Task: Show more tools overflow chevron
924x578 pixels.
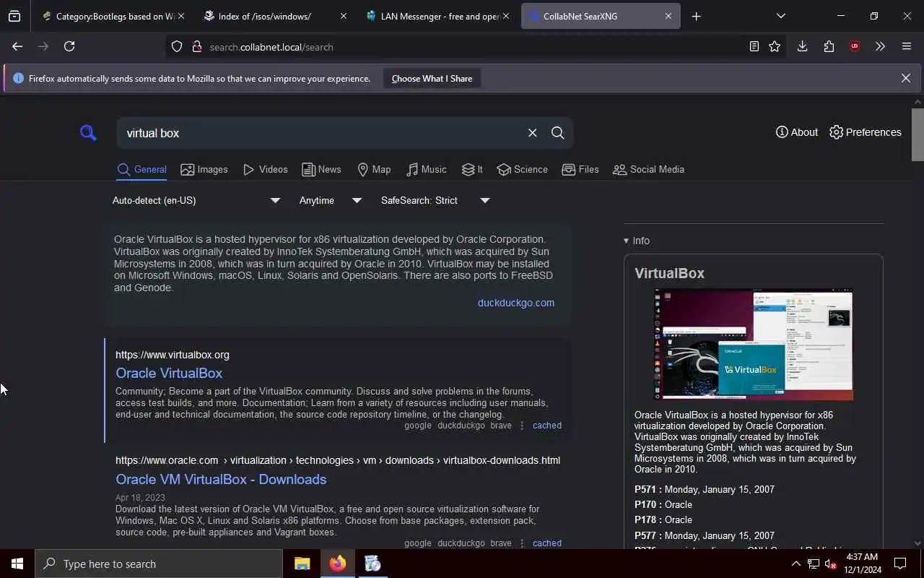Action: pos(880,46)
